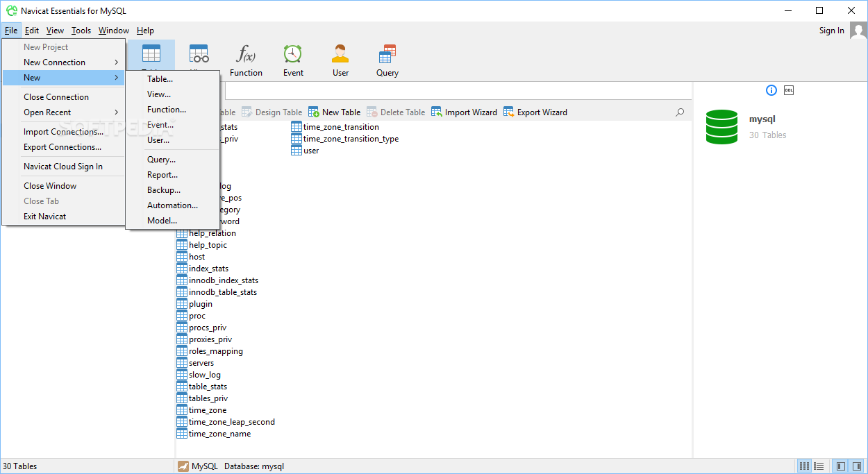Click the mysql database cylinder icon

click(x=721, y=126)
